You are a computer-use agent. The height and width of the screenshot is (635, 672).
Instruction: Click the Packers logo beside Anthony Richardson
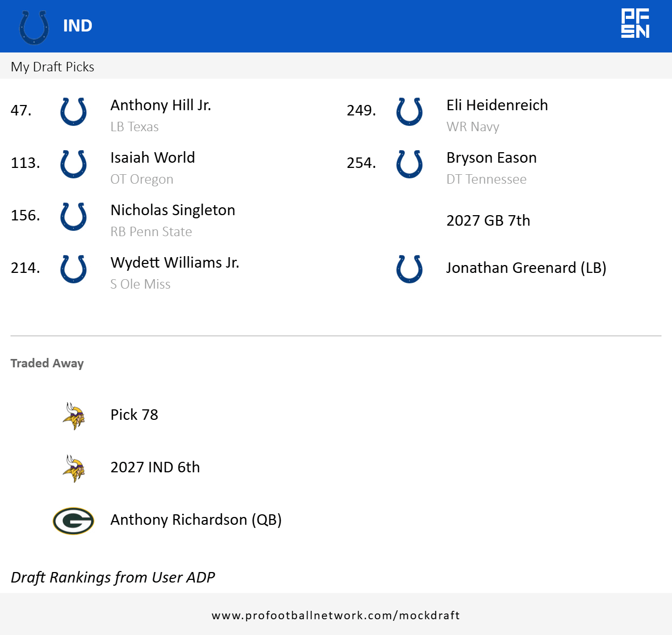click(x=73, y=521)
